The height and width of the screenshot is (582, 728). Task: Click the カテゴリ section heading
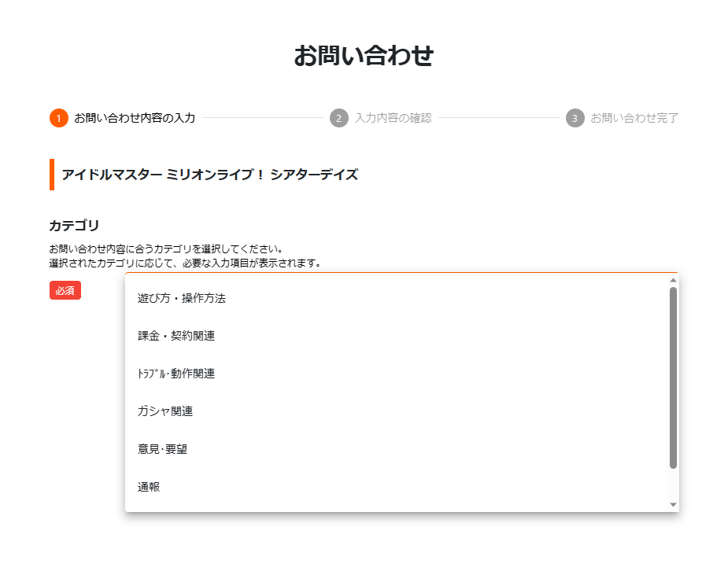(x=74, y=226)
